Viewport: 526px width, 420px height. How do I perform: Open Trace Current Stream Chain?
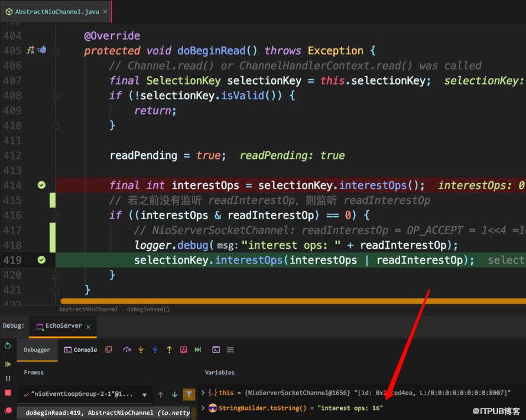click(230, 350)
